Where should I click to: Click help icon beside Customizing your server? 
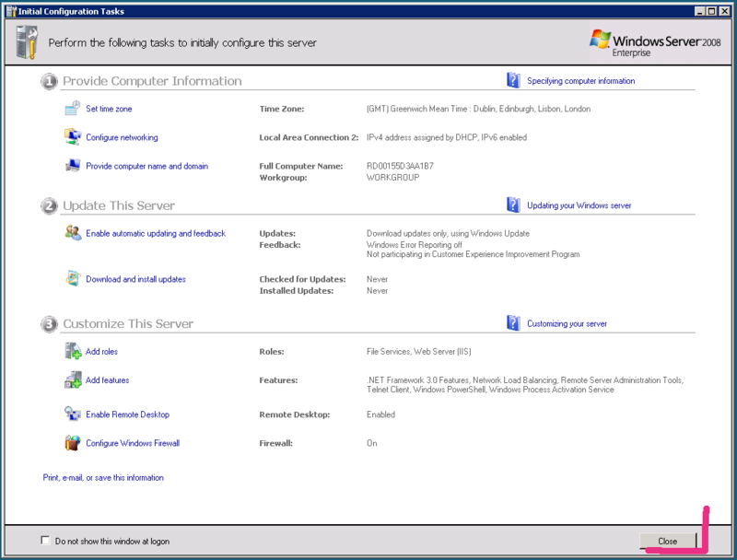(x=513, y=323)
